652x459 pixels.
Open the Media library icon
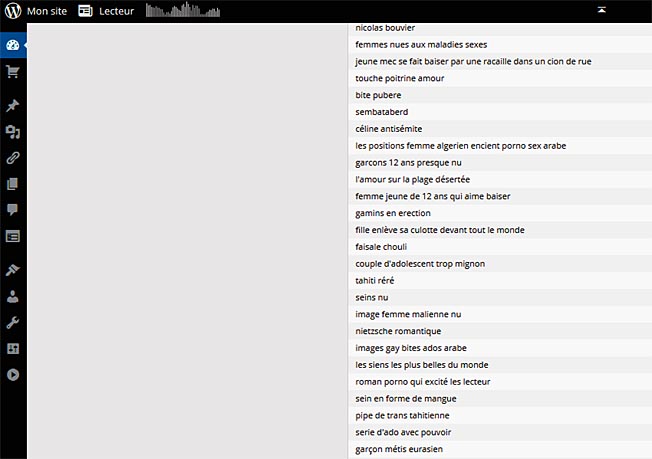coord(13,132)
